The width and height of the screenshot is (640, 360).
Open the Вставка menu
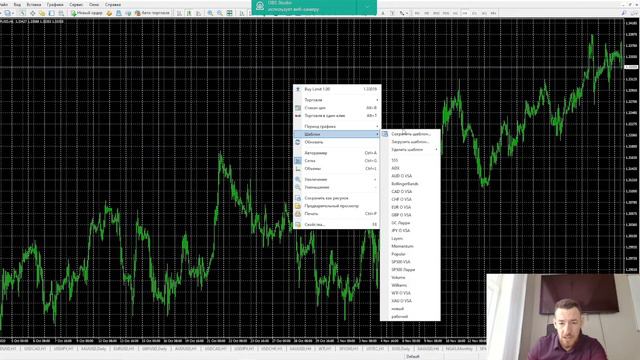point(33,4)
